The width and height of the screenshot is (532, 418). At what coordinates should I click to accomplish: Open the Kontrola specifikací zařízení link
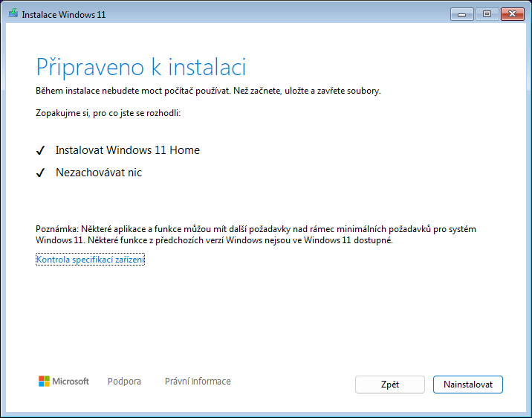[90, 260]
